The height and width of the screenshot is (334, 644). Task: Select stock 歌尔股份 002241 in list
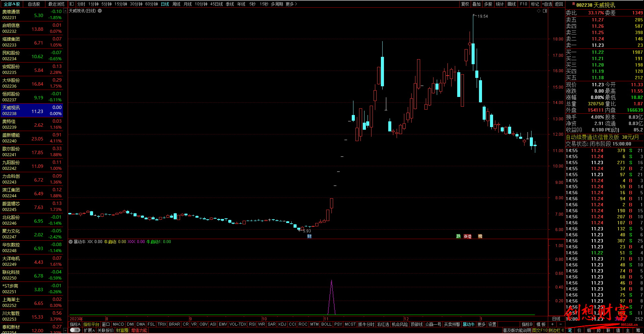click(32, 152)
